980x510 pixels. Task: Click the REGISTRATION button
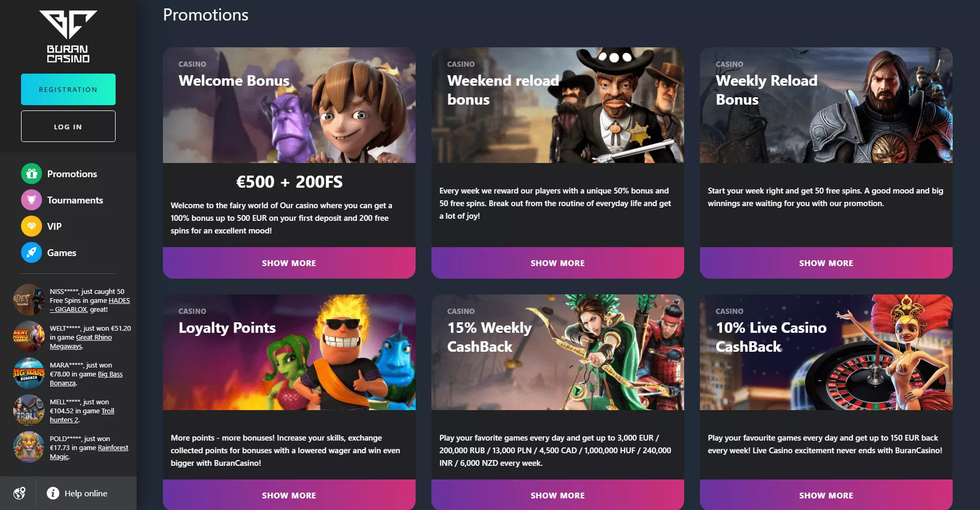(68, 89)
